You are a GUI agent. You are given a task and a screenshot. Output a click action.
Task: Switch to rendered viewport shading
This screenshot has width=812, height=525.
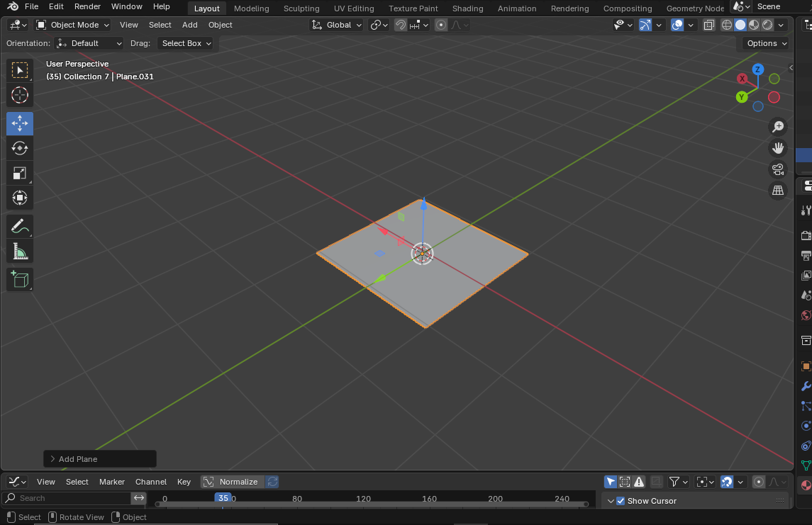pos(767,25)
